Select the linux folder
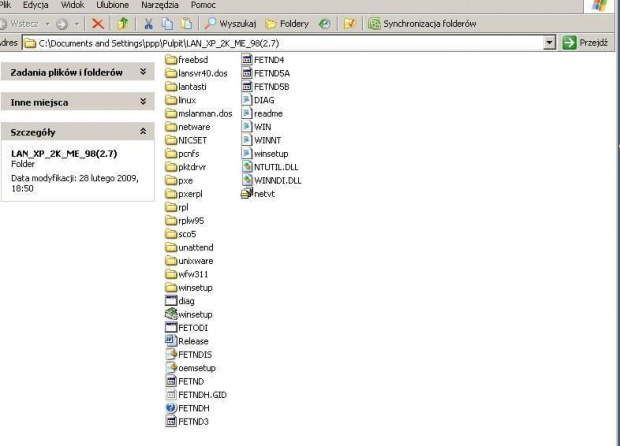620x446 pixels. (181, 100)
